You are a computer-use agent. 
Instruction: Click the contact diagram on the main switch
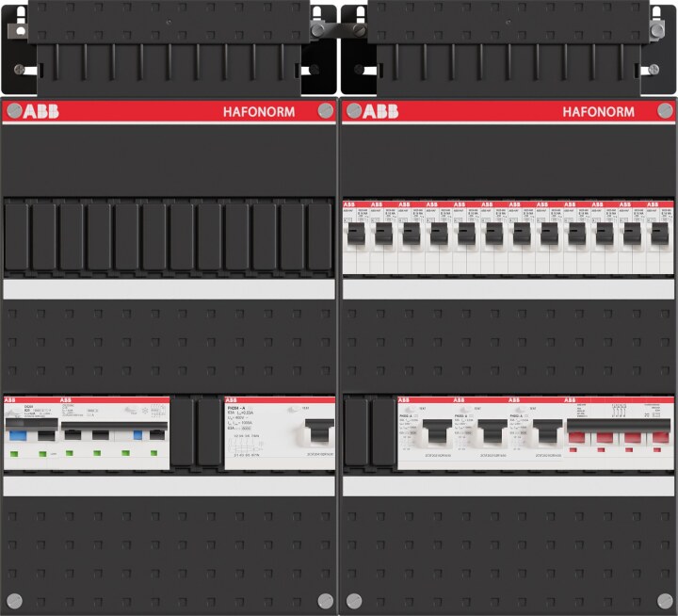point(619,411)
